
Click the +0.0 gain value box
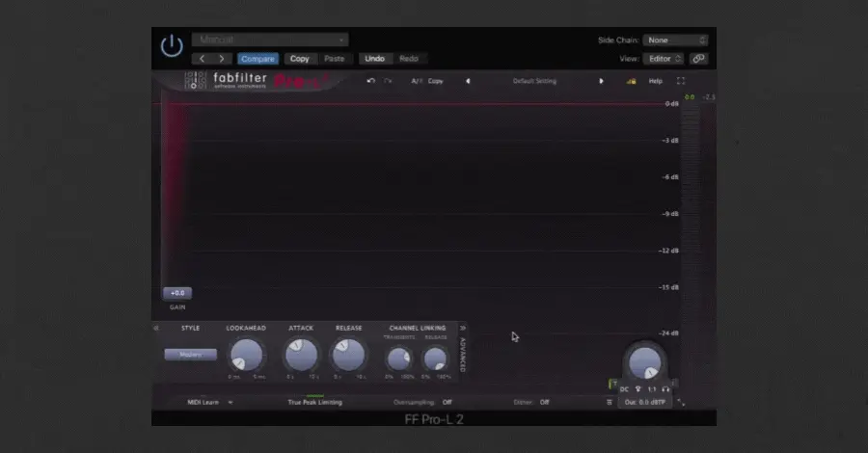tap(177, 293)
